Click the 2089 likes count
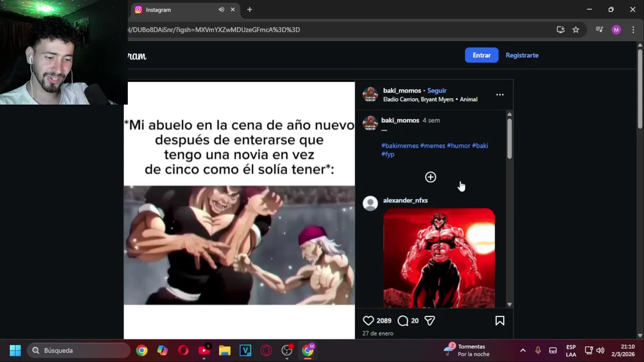 (384, 321)
